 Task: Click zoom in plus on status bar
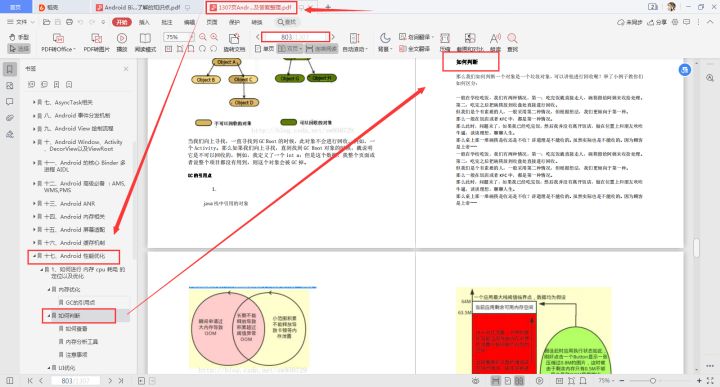699,381
